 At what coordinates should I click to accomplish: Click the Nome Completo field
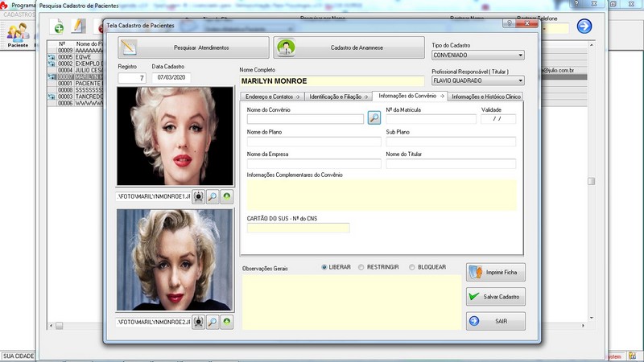pyautogui.click(x=332, y=81)
